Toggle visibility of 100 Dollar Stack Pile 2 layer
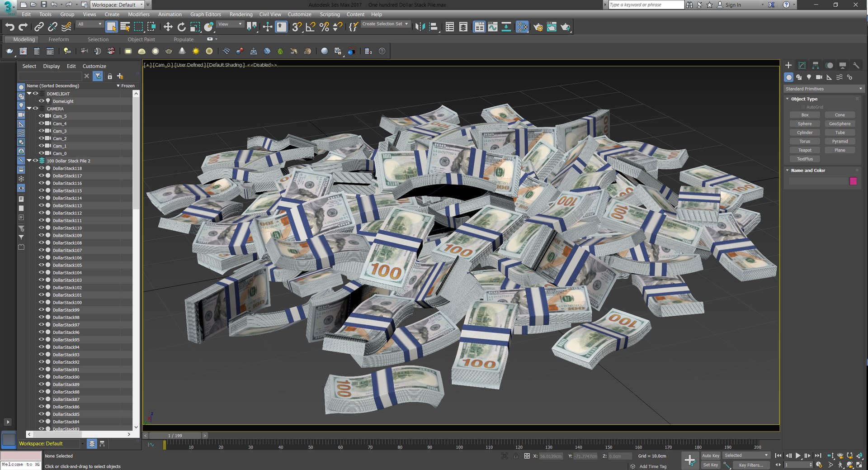The width and height of the screenshot is (868, 470). point(35,161)
